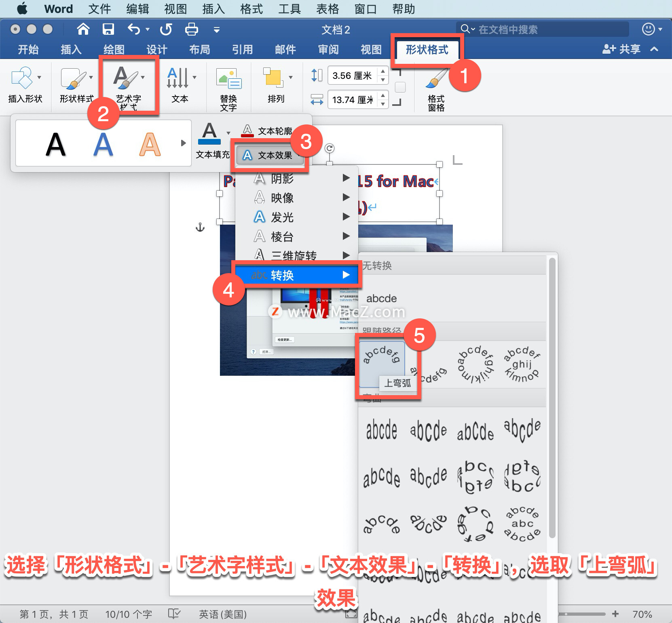Open 替换文字 alt text

pyautogui.click(x=228, y=90)
